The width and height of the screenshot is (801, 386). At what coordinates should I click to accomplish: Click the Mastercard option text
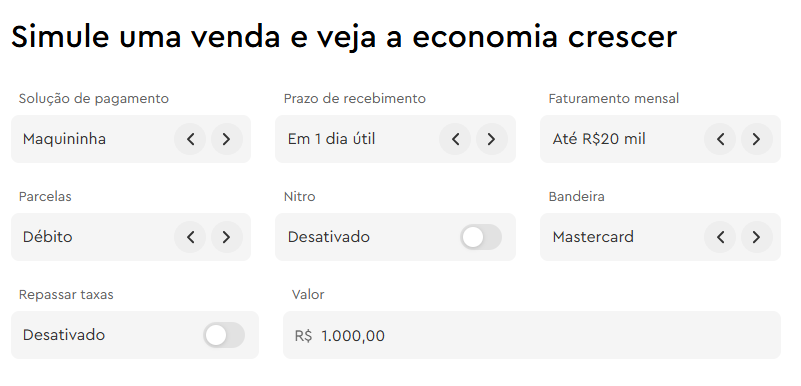tap(593, 237)
